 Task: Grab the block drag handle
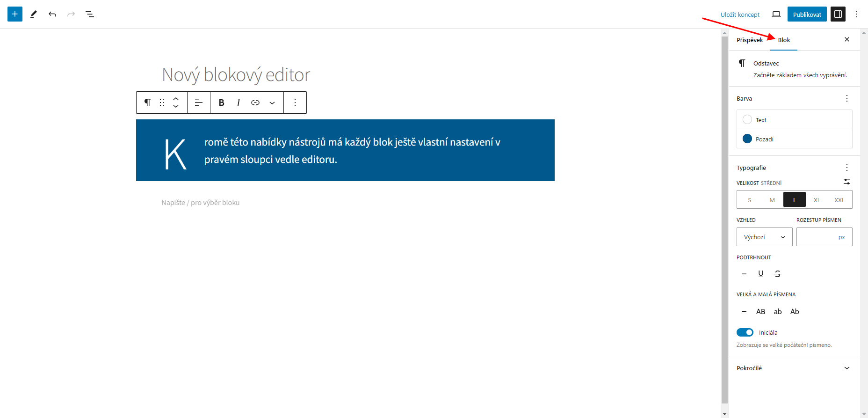pos(162,103)
